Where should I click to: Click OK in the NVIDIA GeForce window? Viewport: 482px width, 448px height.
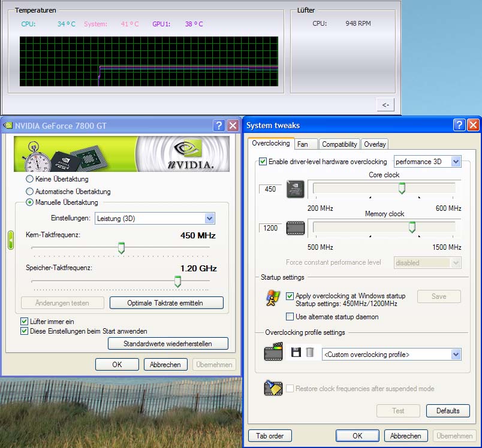click(117, 365)
